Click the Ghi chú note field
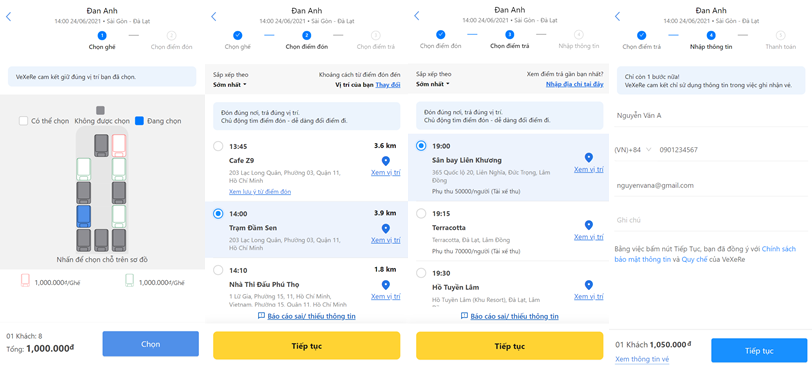Viewport: 812px width, 367px height. pyautogui.click(x=710, y=220)
